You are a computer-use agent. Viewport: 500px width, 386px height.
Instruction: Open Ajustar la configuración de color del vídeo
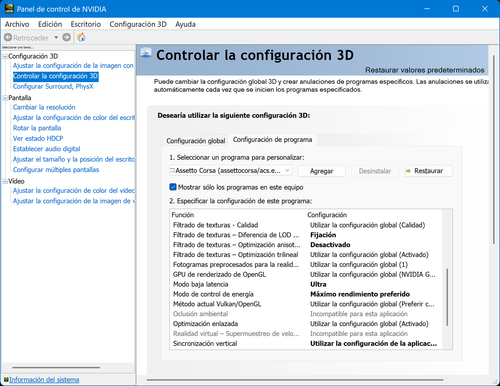(74, 191)
